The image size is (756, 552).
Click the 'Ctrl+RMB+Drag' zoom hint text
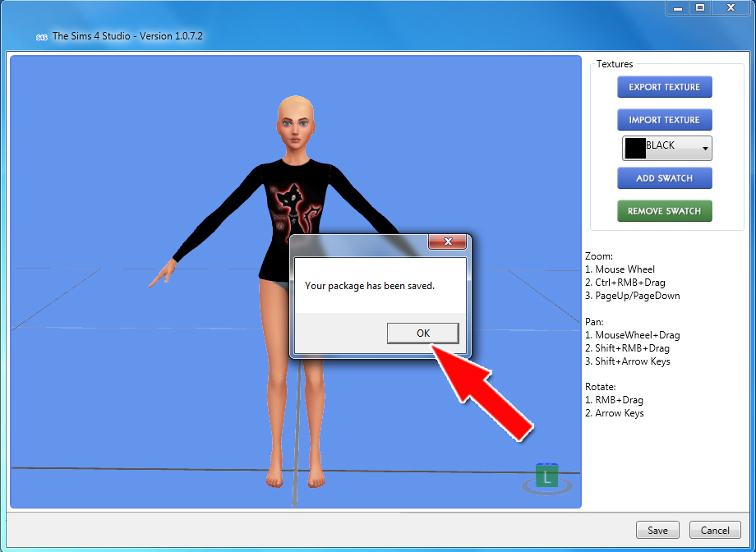630,283
